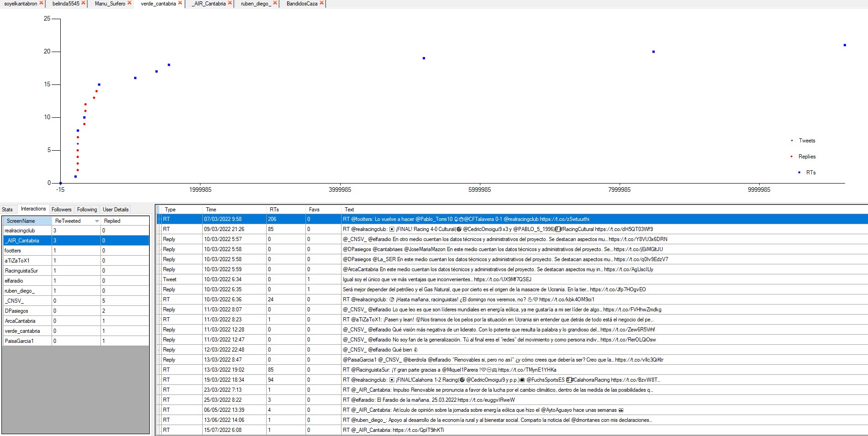Open the Following tab

coord(87,210)
